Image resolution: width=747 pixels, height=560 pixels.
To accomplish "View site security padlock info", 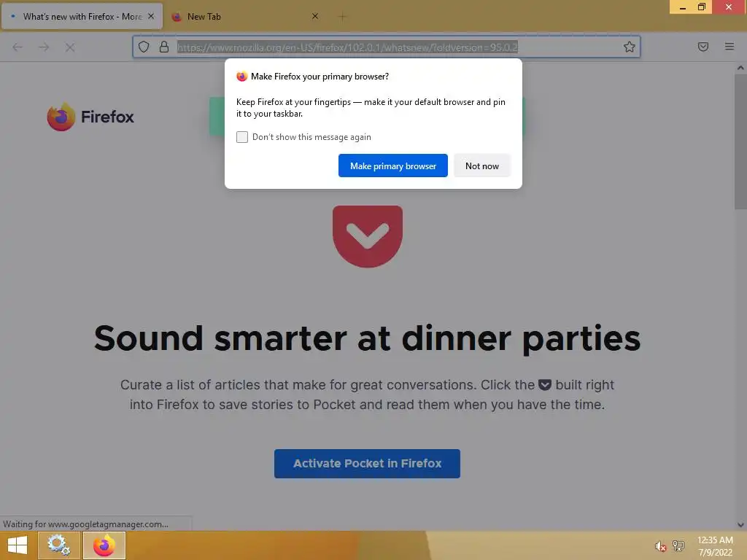I will point(164,47).
